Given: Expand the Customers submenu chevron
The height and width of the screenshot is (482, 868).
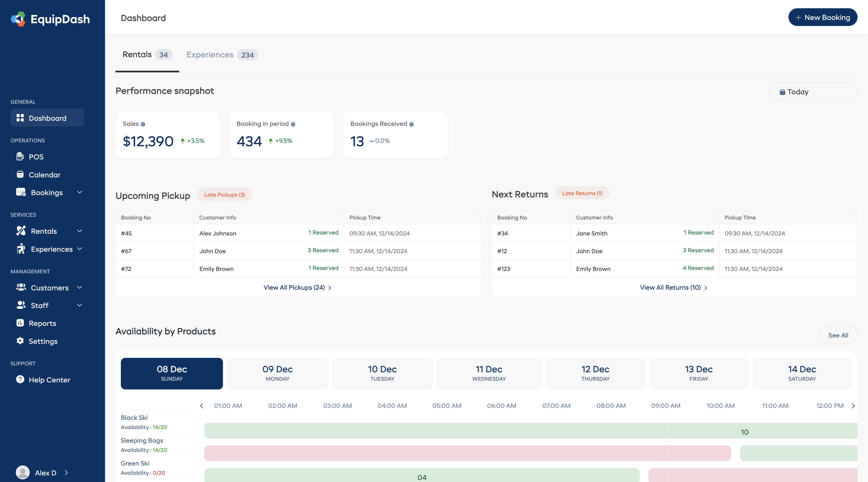Looking at the screenshot, I should [x=80, y=287].
